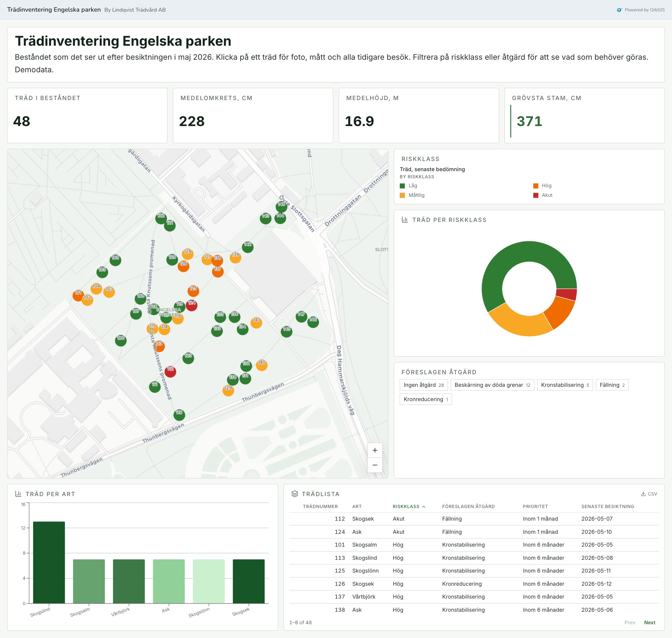Open table row for tree 137
The height and width of the screenshot is (638, 672).
pyautogui.click(x=474, y=596)
